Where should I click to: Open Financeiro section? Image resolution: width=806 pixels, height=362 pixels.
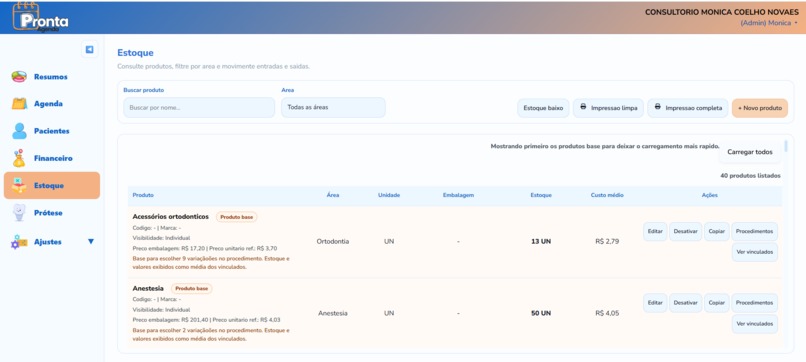tap(51, 158)
